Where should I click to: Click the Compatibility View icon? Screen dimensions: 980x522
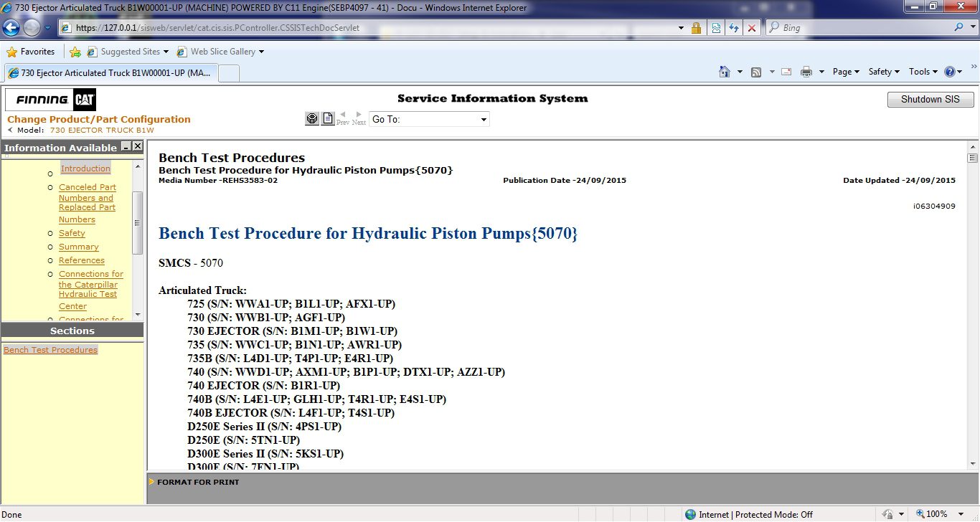716,28
